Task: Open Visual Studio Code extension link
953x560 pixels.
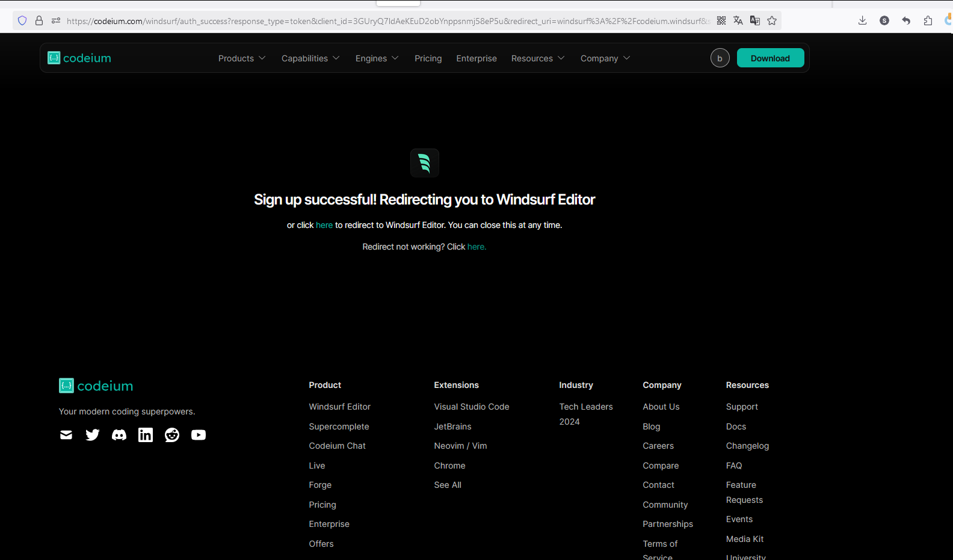Action: (x=472, y=407)
